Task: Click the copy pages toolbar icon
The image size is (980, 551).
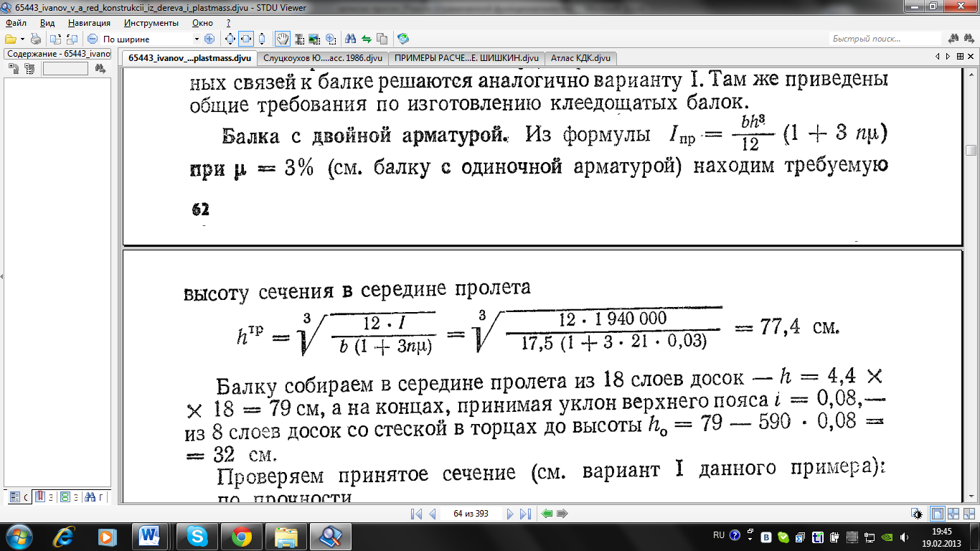Action: [382, 39]
